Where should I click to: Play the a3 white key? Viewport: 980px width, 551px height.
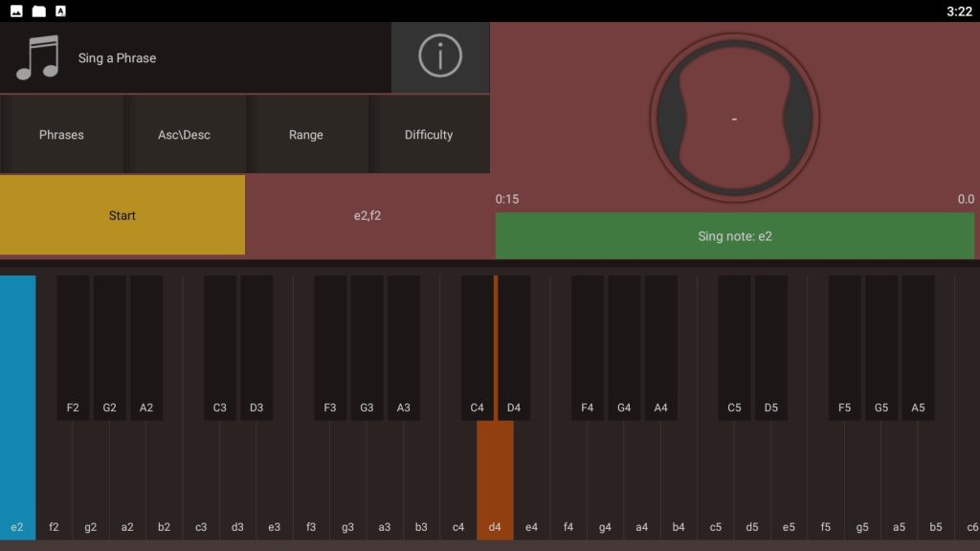385,480
